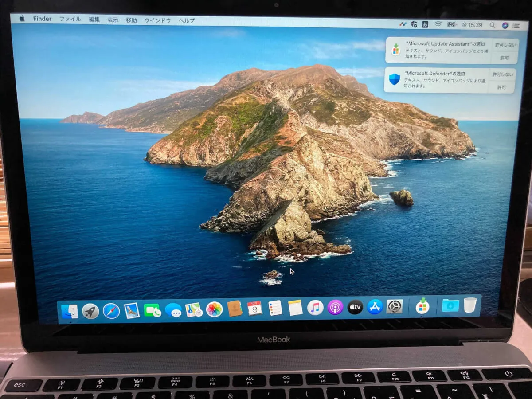Open App Store from the Dock
Viewport: 532px width, 399px height.
point(375,306)
